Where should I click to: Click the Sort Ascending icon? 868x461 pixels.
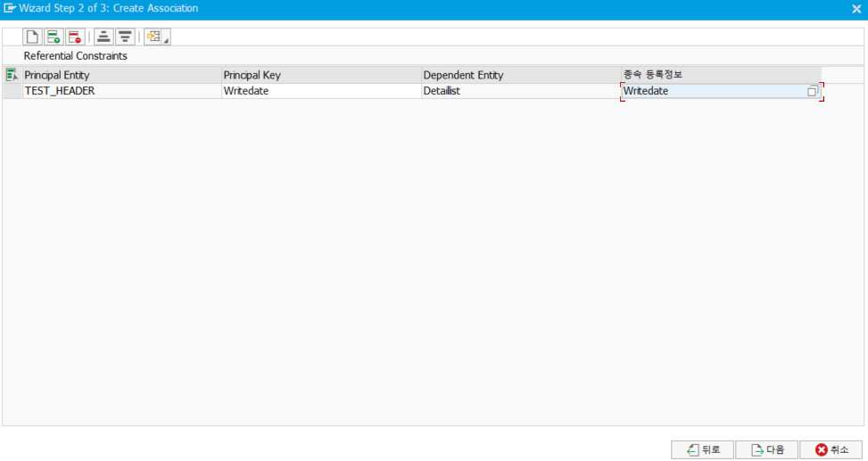pos(103,37)
